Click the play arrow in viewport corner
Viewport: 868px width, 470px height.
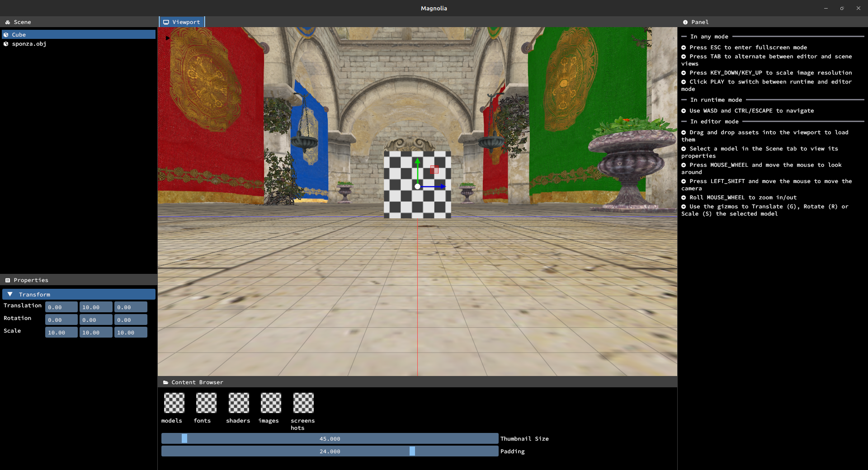click(168, 38)
